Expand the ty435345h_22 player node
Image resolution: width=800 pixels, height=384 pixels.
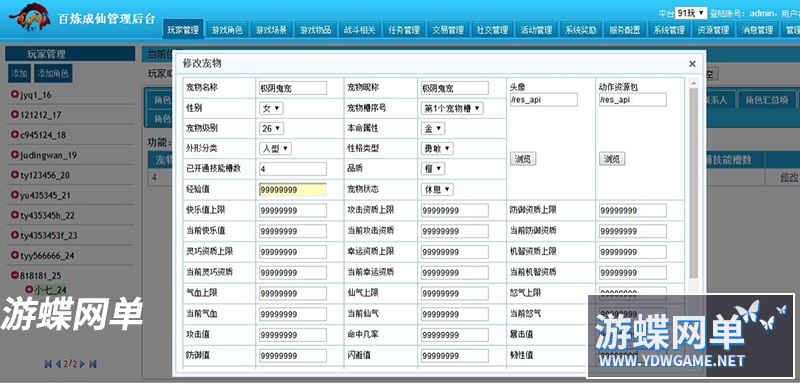[14, 215]
